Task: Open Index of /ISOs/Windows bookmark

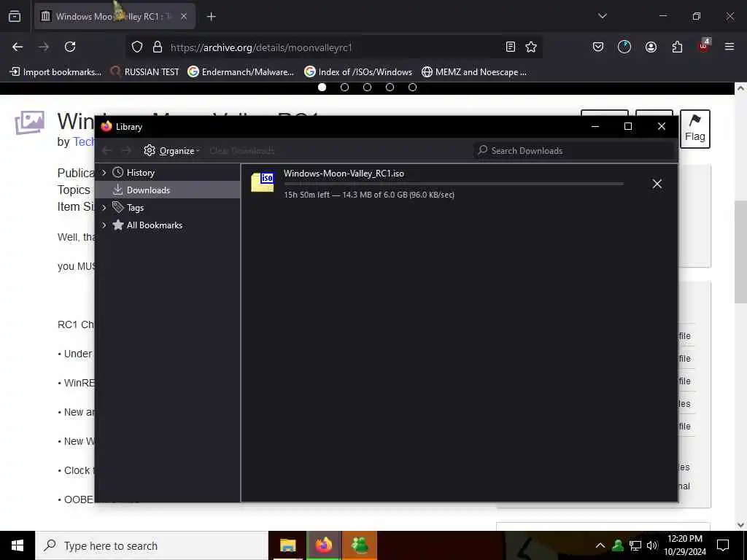Action: pos(358,72)
